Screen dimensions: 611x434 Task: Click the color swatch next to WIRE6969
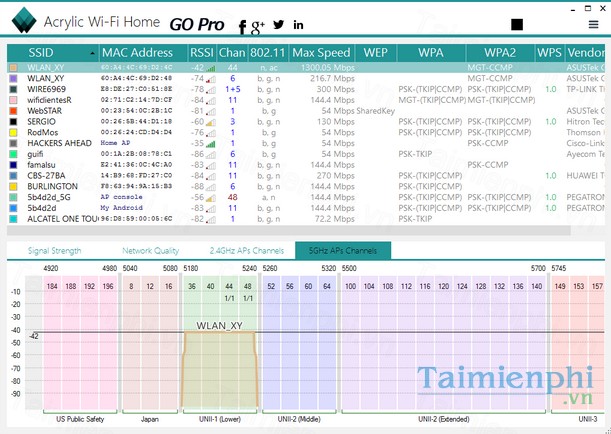(13, 89)
